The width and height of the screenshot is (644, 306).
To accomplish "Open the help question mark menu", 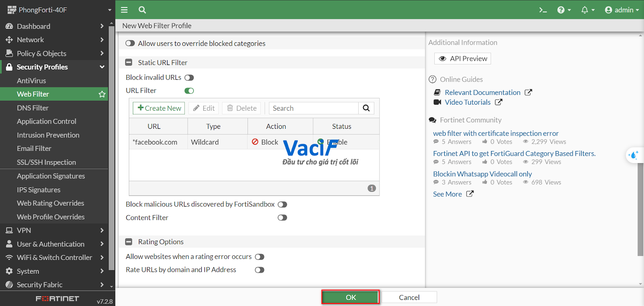I will (561, 10).
